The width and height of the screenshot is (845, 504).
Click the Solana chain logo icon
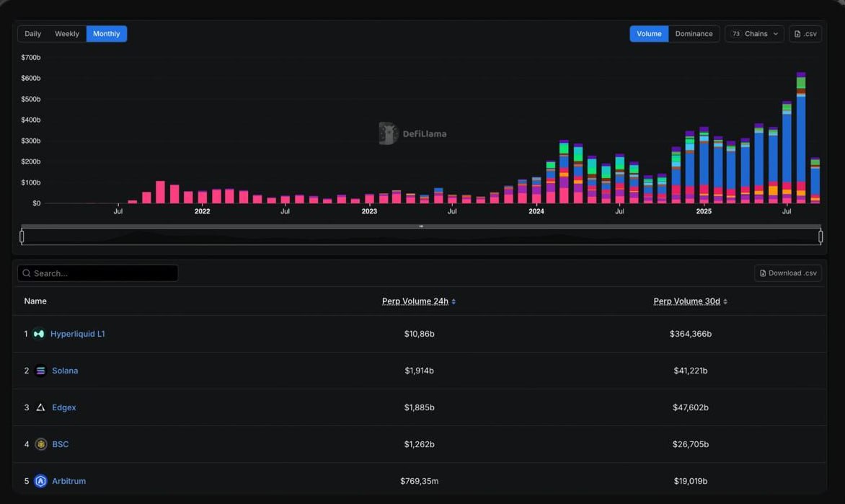(40, 371)
